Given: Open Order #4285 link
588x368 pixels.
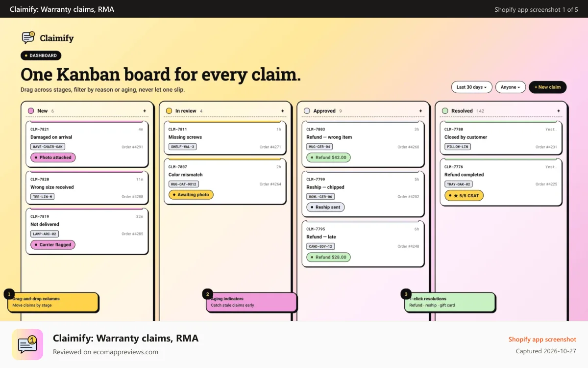Looking at the screenshot, I should click(x=132, y=234).
